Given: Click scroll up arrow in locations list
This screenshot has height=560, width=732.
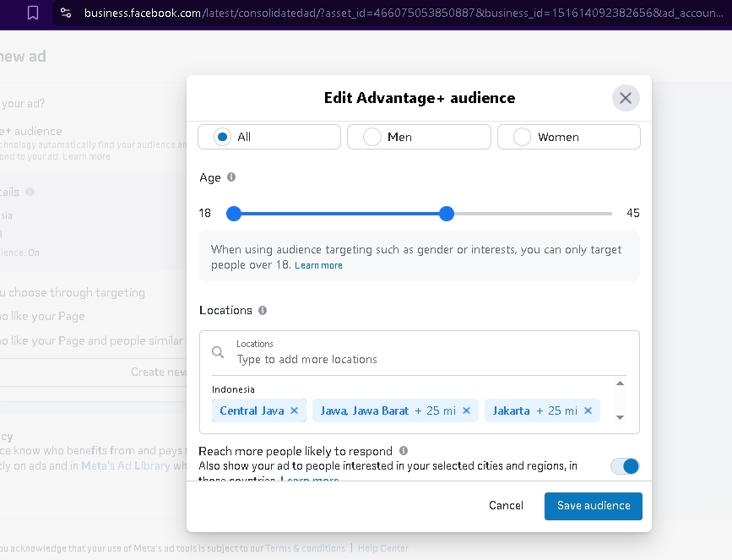Looking at the screenshot, I should (x=620, y=383).
